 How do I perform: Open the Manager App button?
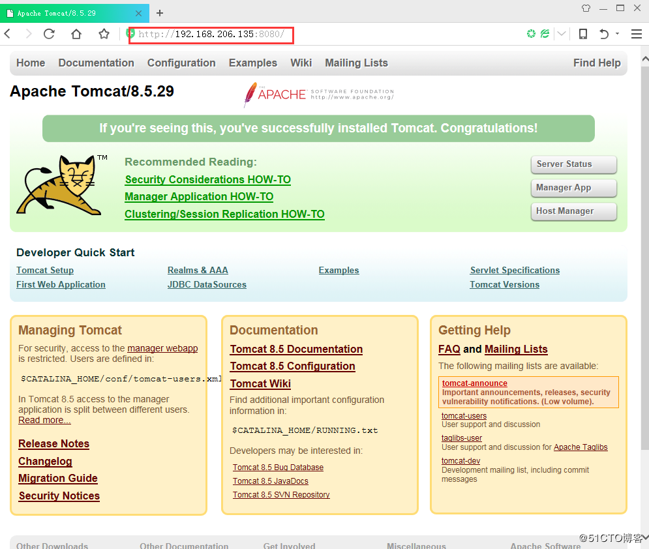tap(574, 188)
